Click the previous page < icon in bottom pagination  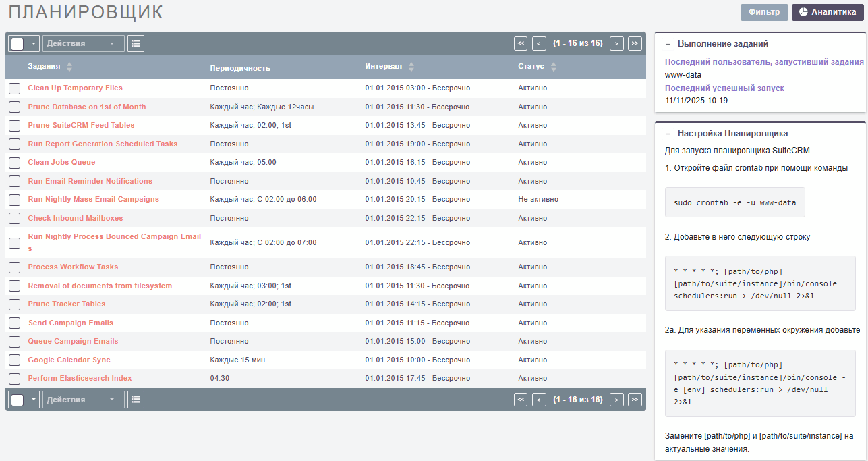pos(538,400)
